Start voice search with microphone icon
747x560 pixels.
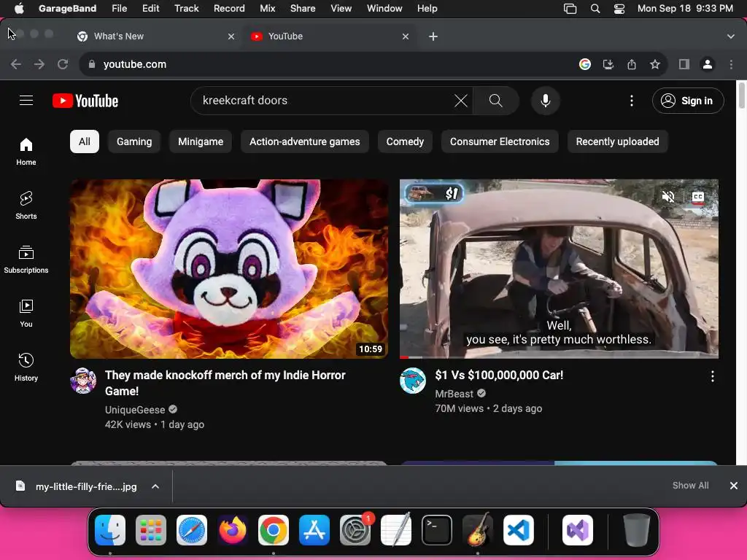[x=546, y=101]
